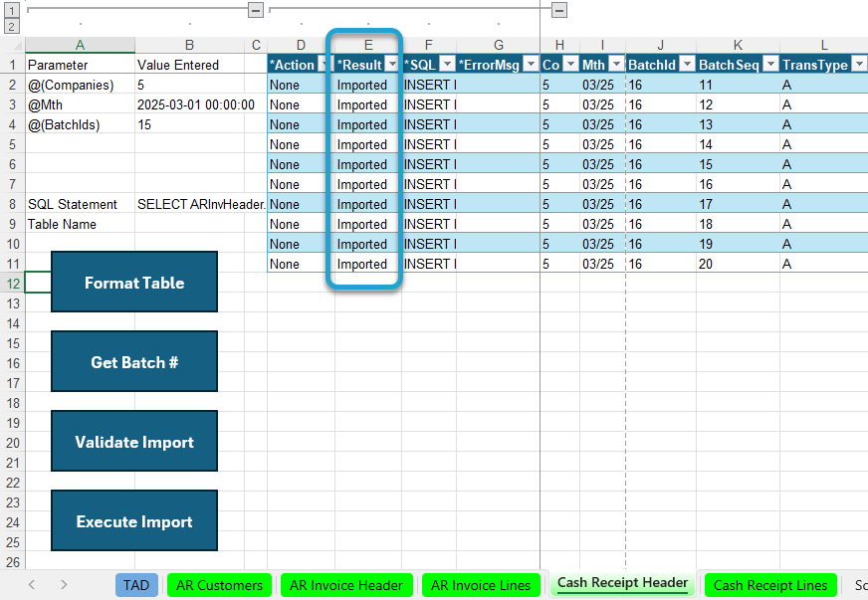Click BatchId 16 cell in row 9
The image size is (868, 600).
pyautogui.click(x=661, y=224)
